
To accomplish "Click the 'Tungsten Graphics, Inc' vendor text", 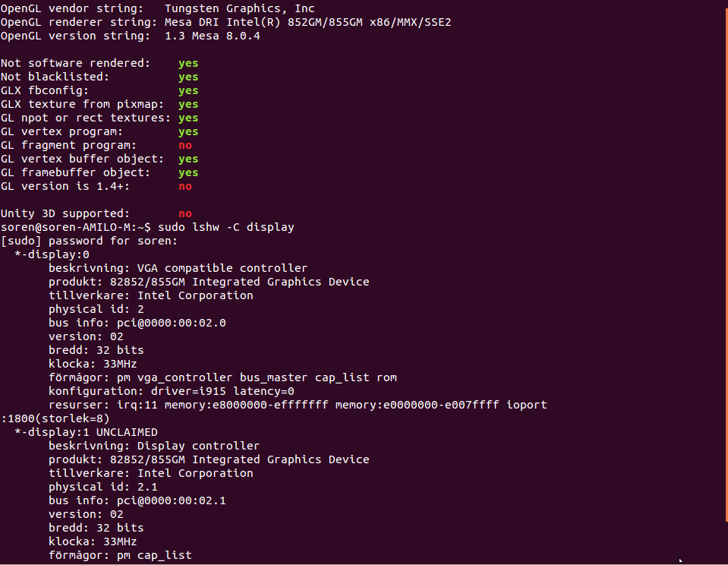I will [x=240, y=9].
